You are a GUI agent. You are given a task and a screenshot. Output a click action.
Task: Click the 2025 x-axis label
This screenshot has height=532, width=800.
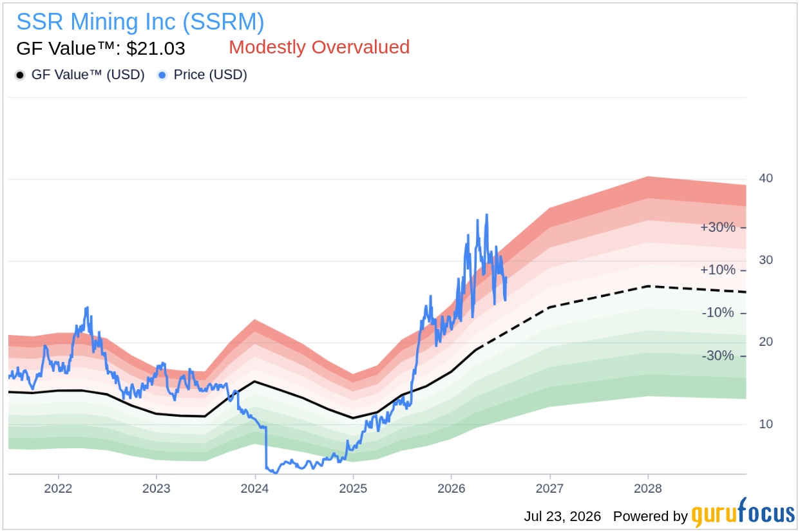(x=353, y=488)
